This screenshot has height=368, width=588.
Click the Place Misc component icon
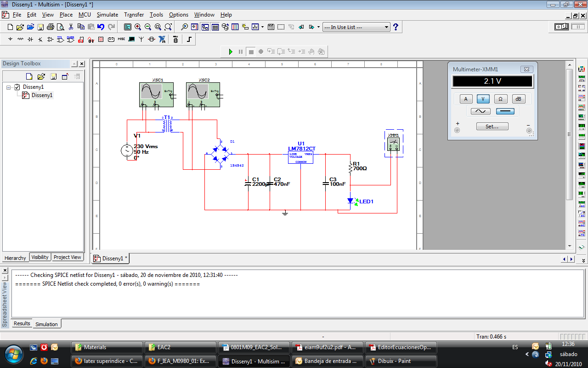coord(121,40)
